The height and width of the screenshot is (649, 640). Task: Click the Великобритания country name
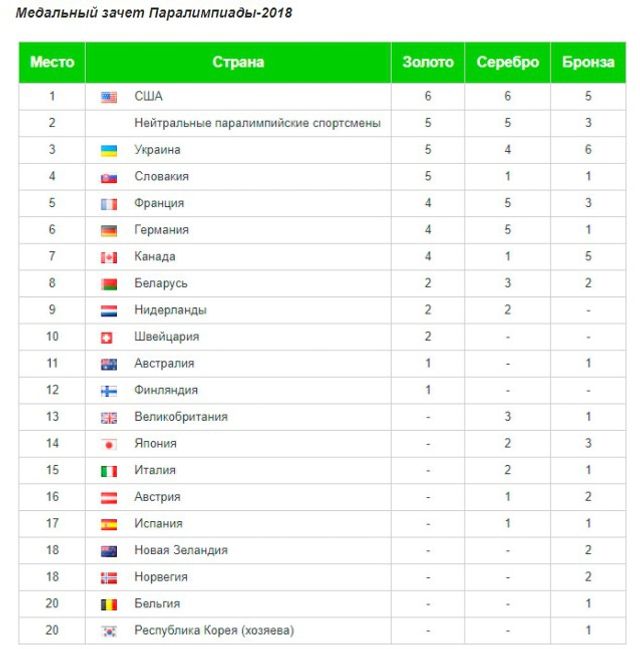click(181, 417)
